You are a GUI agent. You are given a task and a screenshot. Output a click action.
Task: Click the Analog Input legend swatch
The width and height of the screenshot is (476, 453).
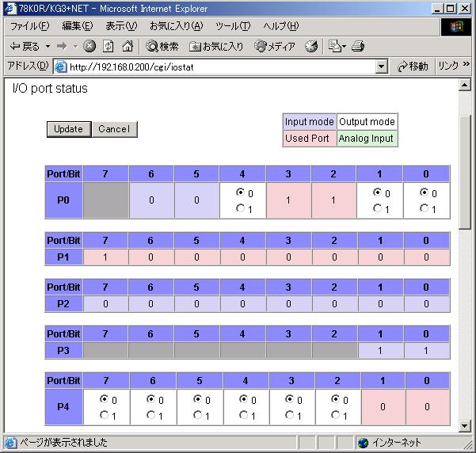tap(367, 139)
